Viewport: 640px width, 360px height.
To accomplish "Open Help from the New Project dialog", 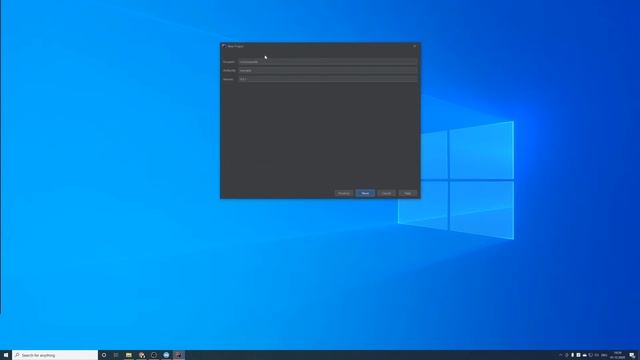I will click(407, 193).
